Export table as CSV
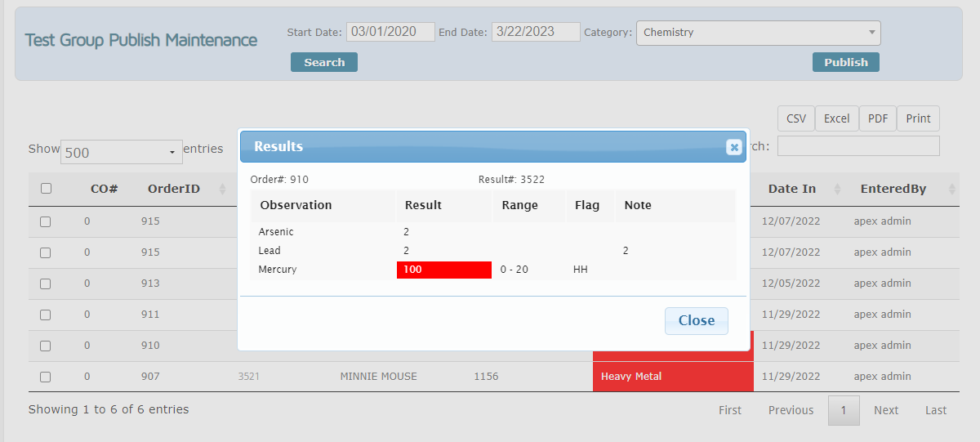 [796, 118]
